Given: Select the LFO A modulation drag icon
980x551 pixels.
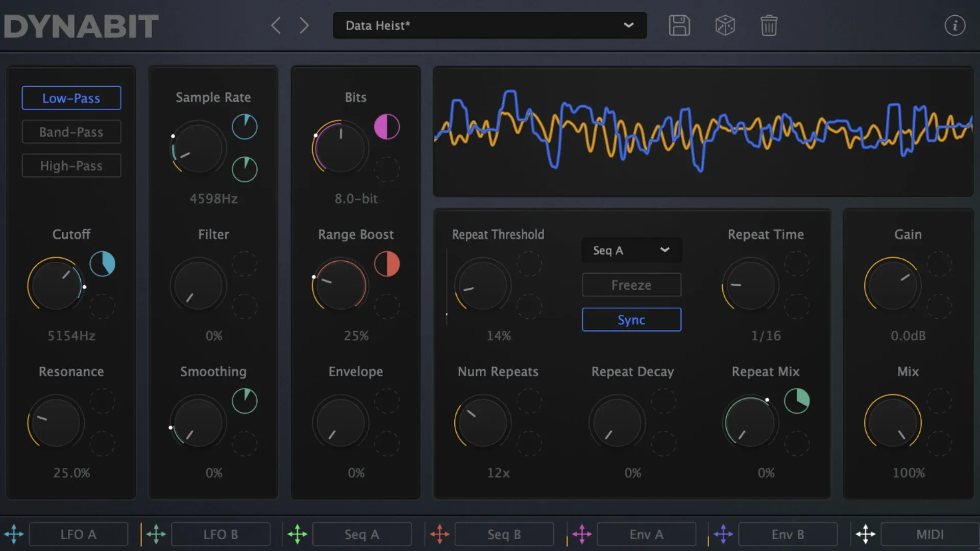Looking at the screenshot, I should pyautogui.click(x=14, y=534).
